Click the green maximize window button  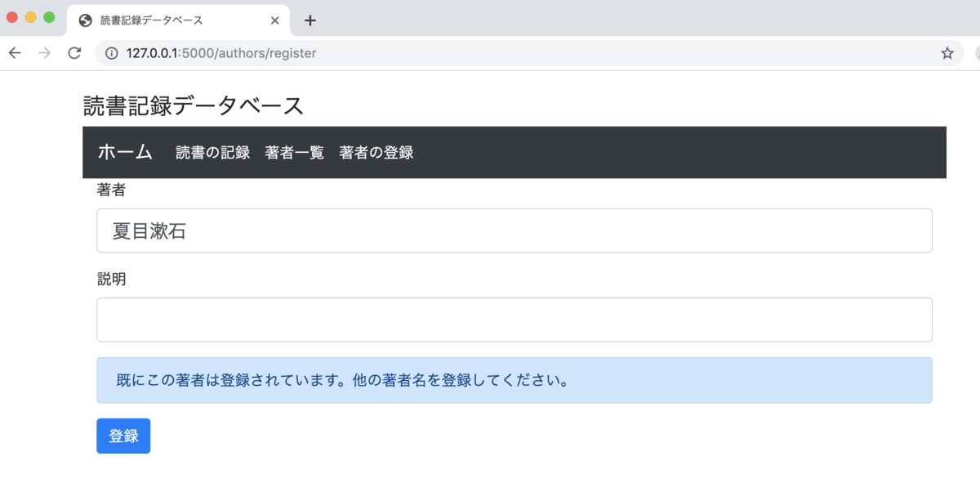coord(49,17)
